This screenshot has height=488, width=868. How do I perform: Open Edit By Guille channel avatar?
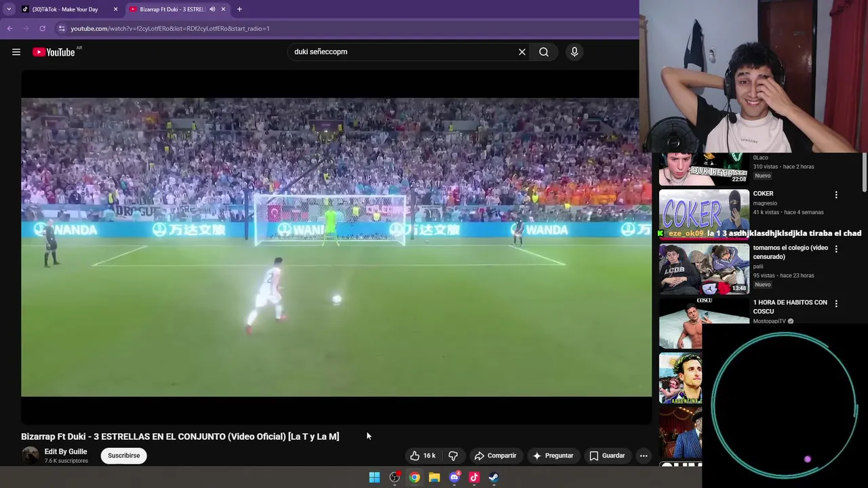[30, 455]
